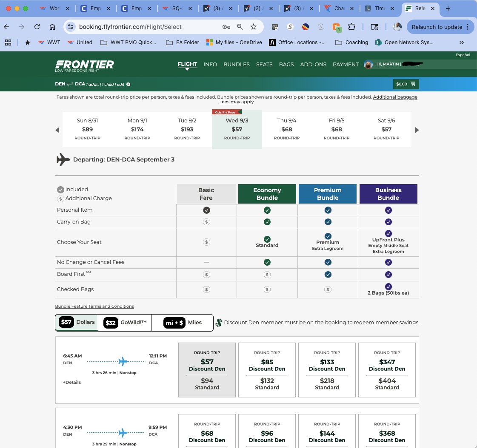Select Thu 9/4 $68 date

point(286,129)
